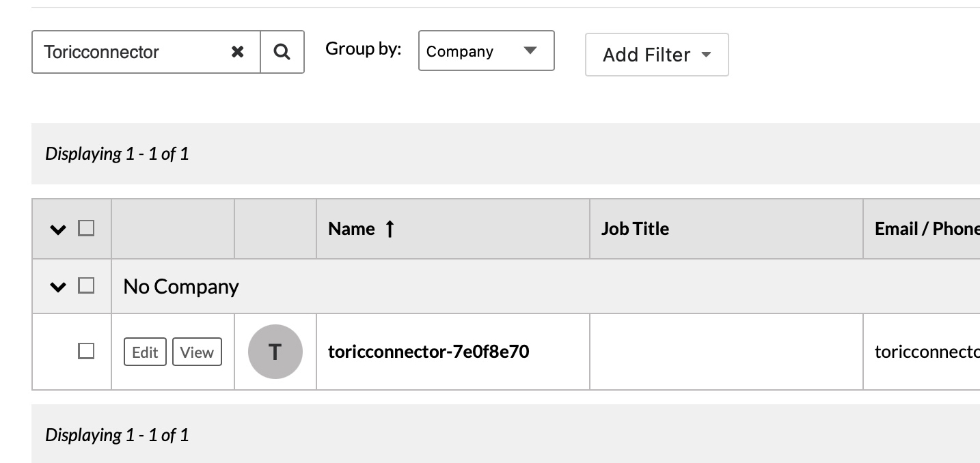Sort by the Email / Phone column

(927, 229)
